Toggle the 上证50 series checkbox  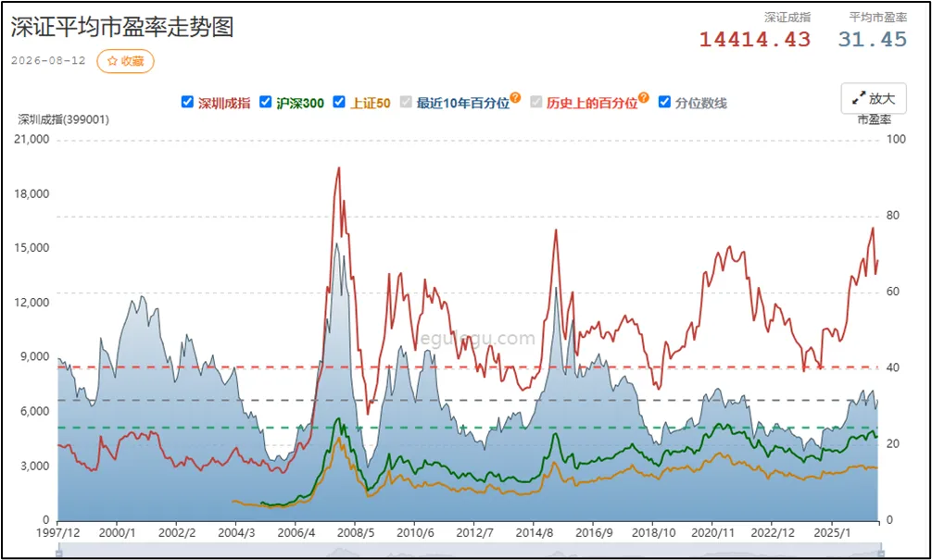coord(339,102)
